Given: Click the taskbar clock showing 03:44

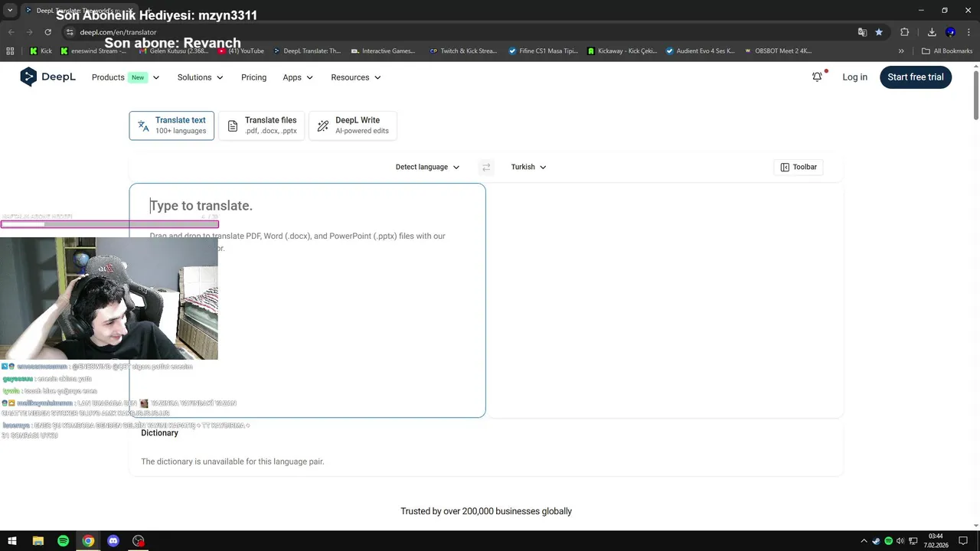Looking at the screenshot, I should coord(936,541).
